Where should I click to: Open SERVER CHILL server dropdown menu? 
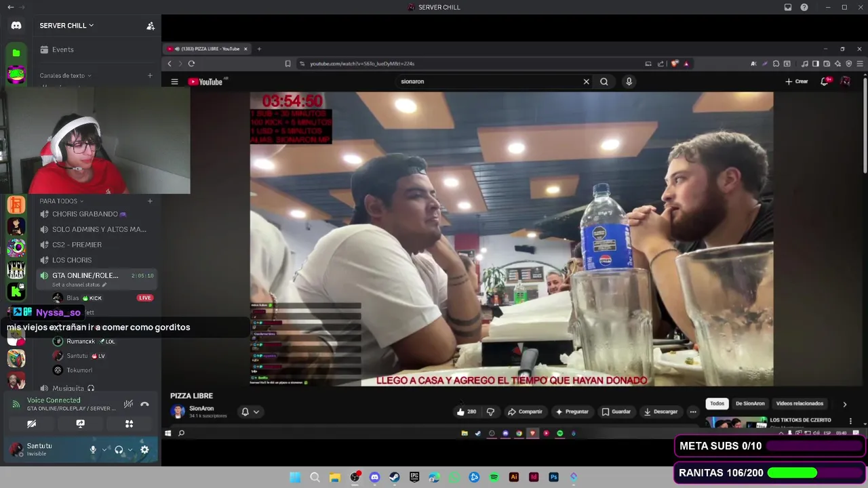66,26
